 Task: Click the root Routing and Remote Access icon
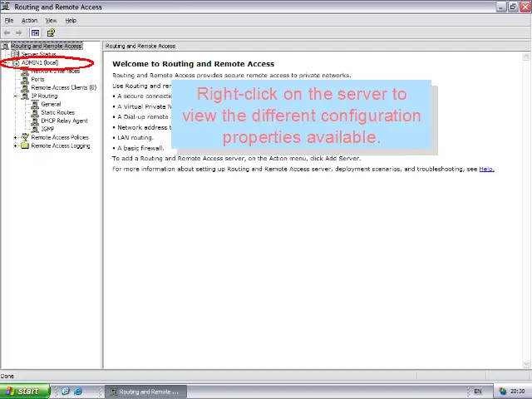[x=5, y=46]
